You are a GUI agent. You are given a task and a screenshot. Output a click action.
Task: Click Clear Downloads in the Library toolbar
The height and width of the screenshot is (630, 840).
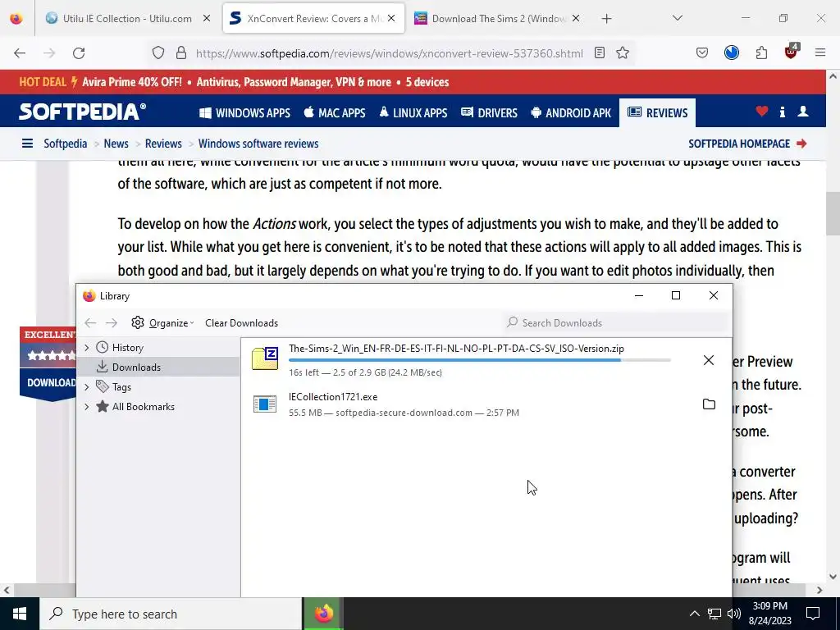(242, 323)
